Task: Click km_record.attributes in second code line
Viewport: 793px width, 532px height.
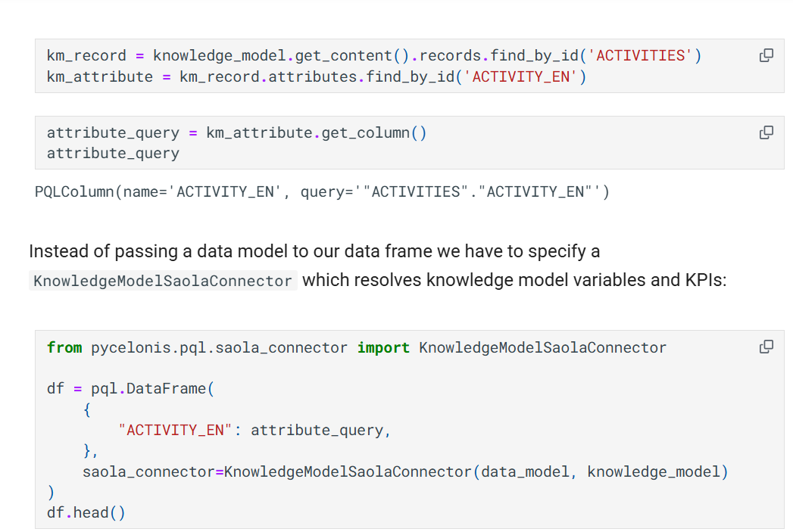Action: 268,76
